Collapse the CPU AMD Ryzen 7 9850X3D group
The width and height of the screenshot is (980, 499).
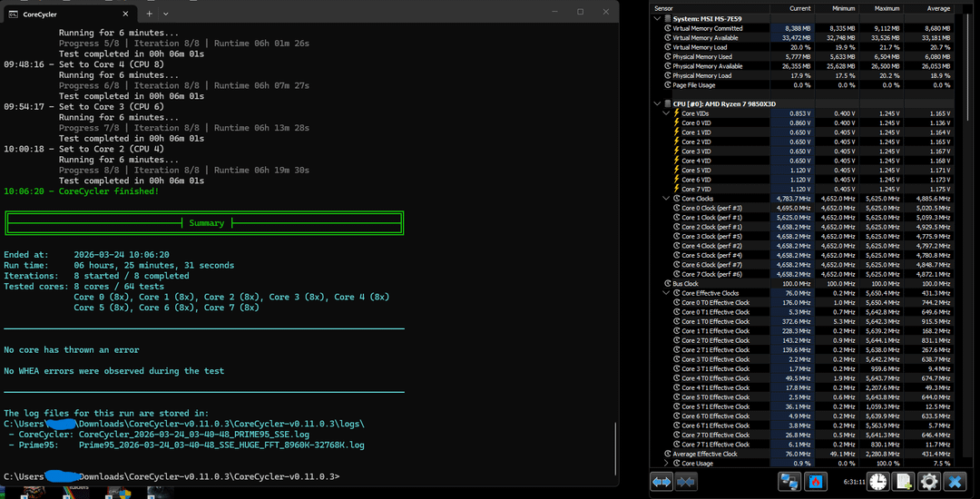point(659,103)
